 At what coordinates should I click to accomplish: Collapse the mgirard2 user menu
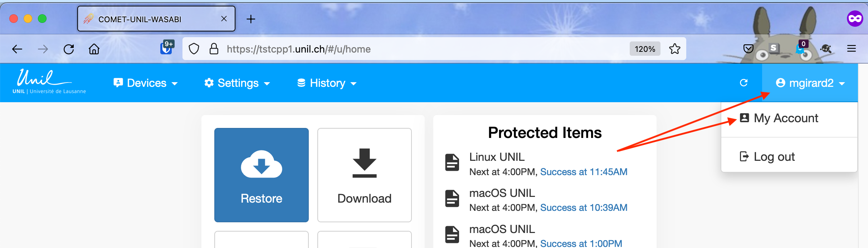click(810, 83)
